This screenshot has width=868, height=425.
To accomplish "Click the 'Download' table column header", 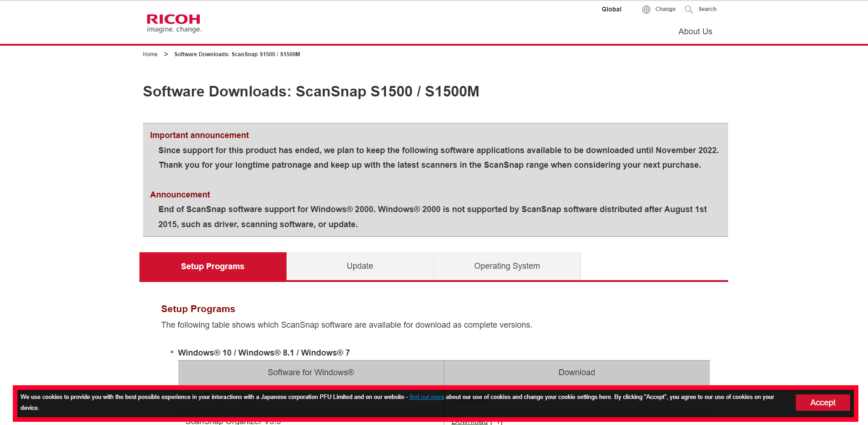I will (x=576, y=372).
